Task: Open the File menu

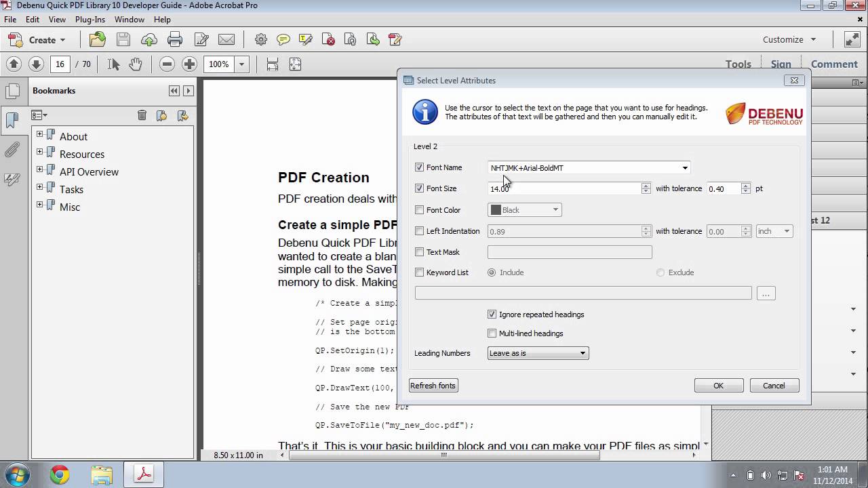Action: 10,20
